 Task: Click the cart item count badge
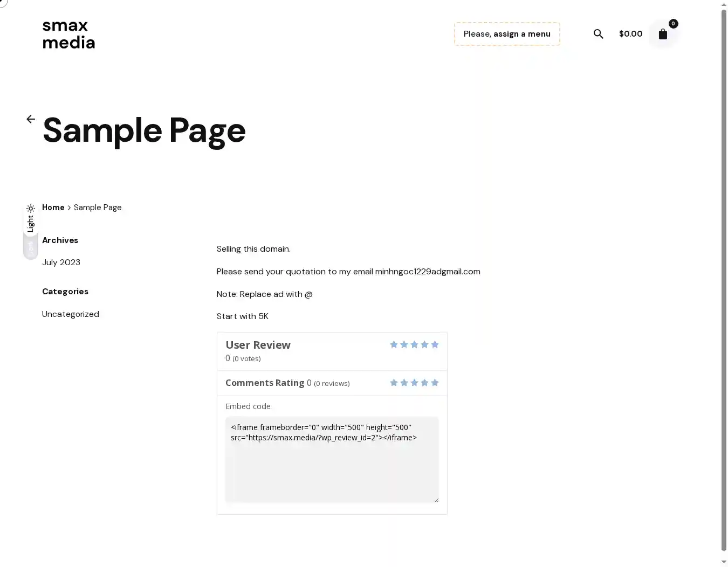673,24
